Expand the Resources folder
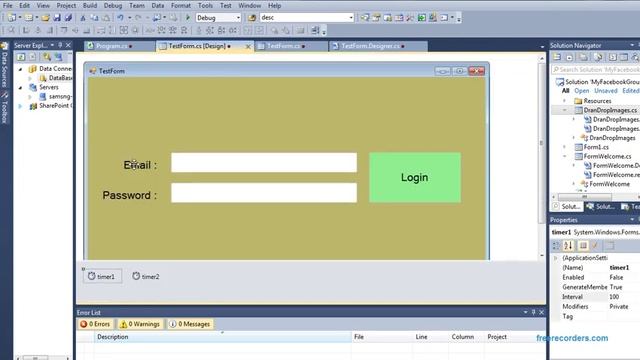This screenshot has width=640, height=360. pos(565,101)
